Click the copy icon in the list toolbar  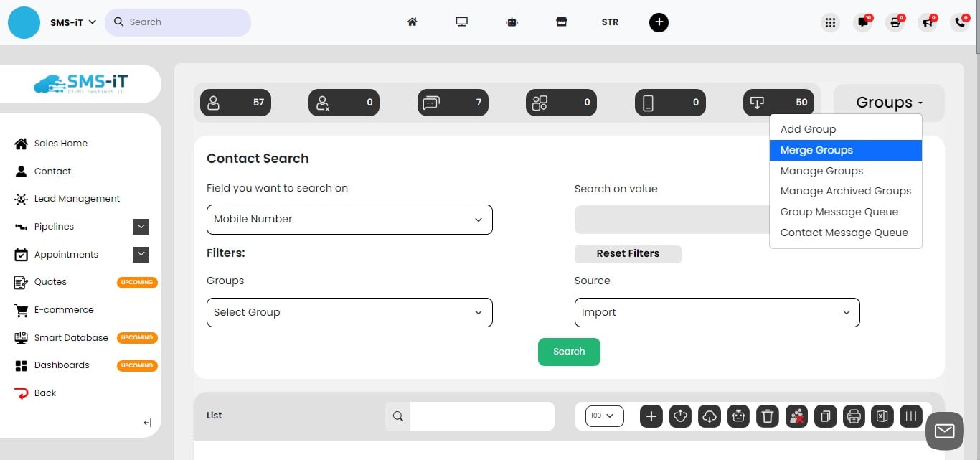point(825,416)
